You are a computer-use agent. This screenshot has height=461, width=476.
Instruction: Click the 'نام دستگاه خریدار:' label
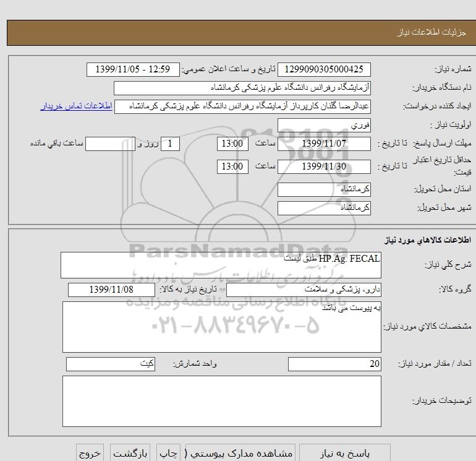442,88
